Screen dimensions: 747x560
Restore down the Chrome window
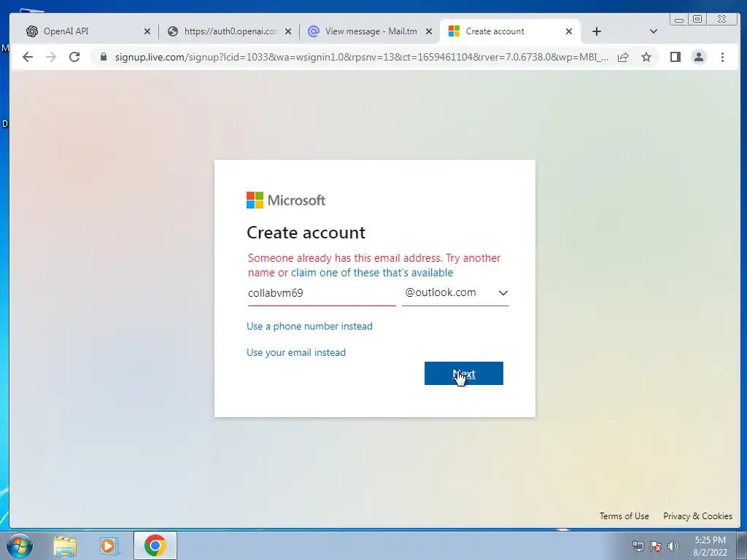click(697, 20)
